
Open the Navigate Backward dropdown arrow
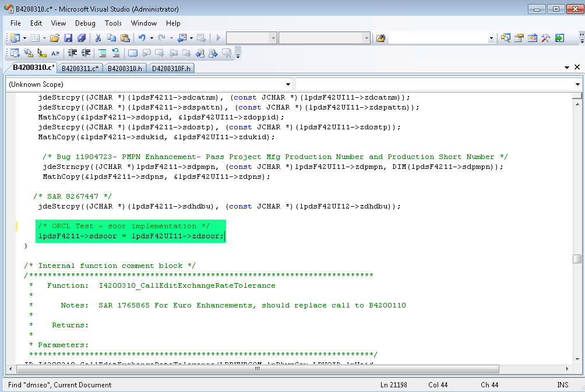pos(191,38)
